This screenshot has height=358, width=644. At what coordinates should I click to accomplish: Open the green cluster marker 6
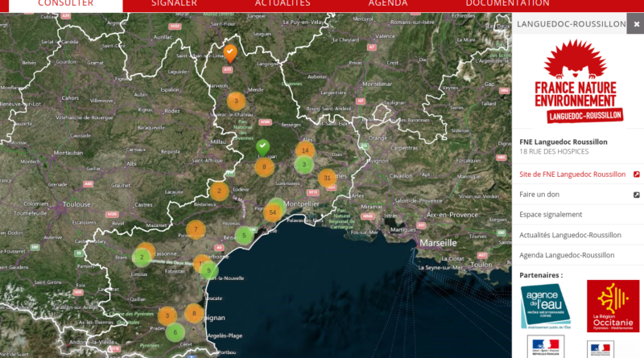175,331
